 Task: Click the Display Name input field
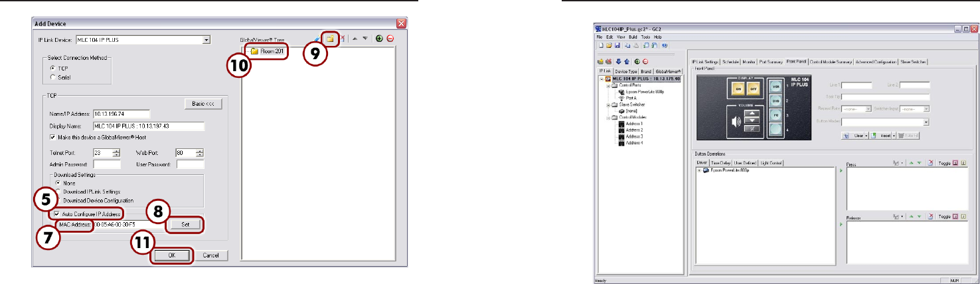pyautogui.click(x=149, y=126)
